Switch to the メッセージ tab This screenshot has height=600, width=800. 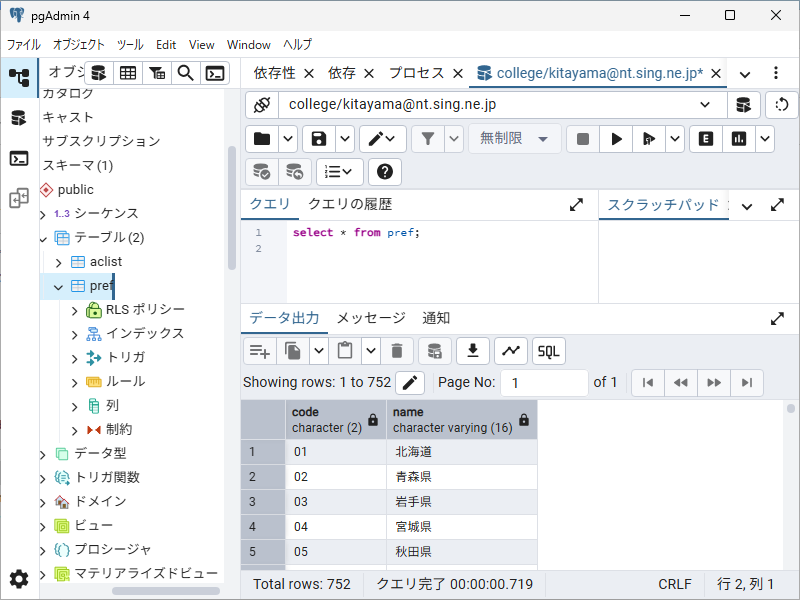371,318
